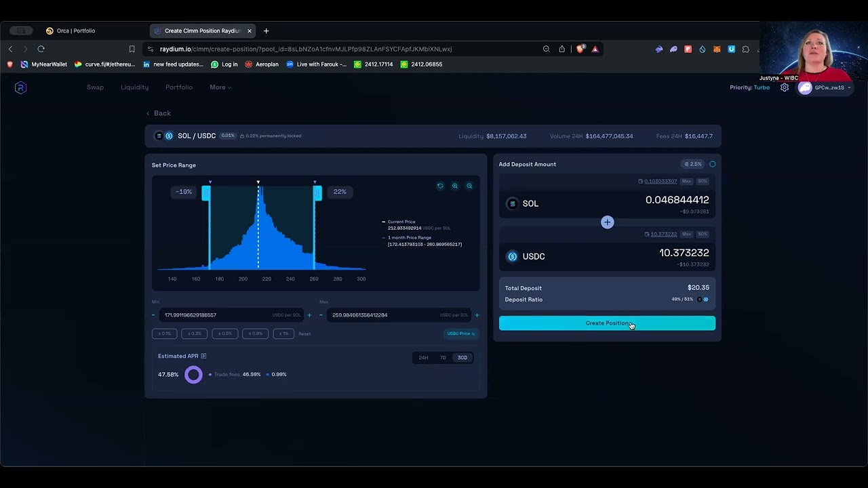Screen dimensions: 868x488
Task: Increase Min price with plus button
Action: tap(309, 315)
